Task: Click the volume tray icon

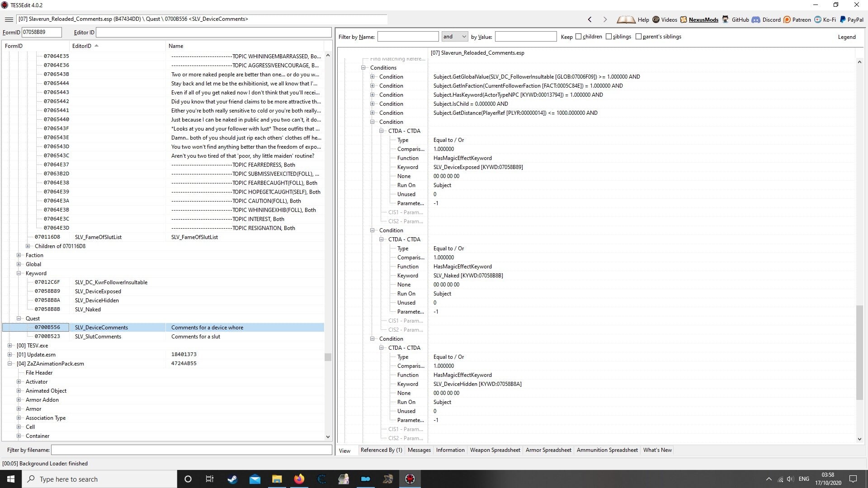Action: 790,479
